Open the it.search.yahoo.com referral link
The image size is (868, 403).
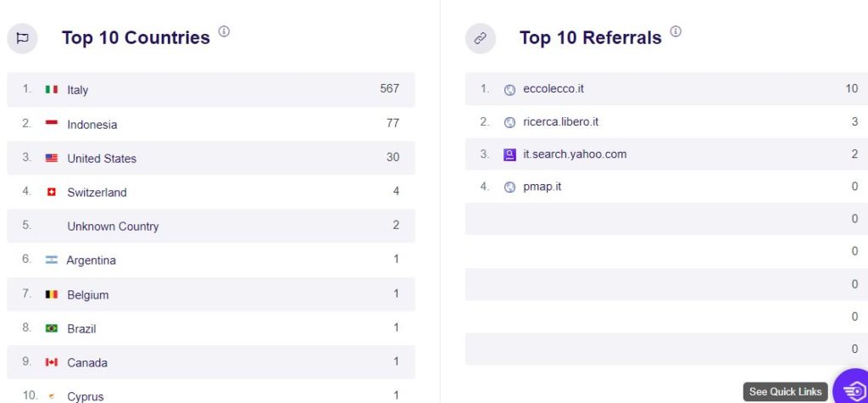pos(575,154)
